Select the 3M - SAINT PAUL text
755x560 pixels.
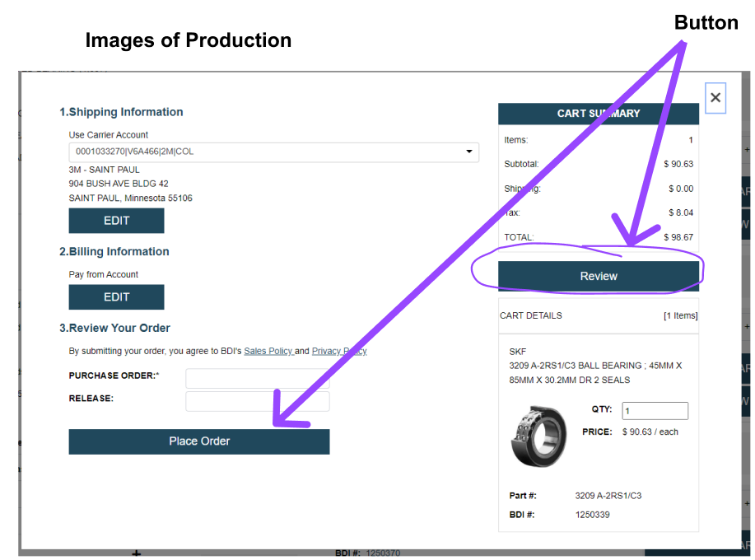point(104,170)
